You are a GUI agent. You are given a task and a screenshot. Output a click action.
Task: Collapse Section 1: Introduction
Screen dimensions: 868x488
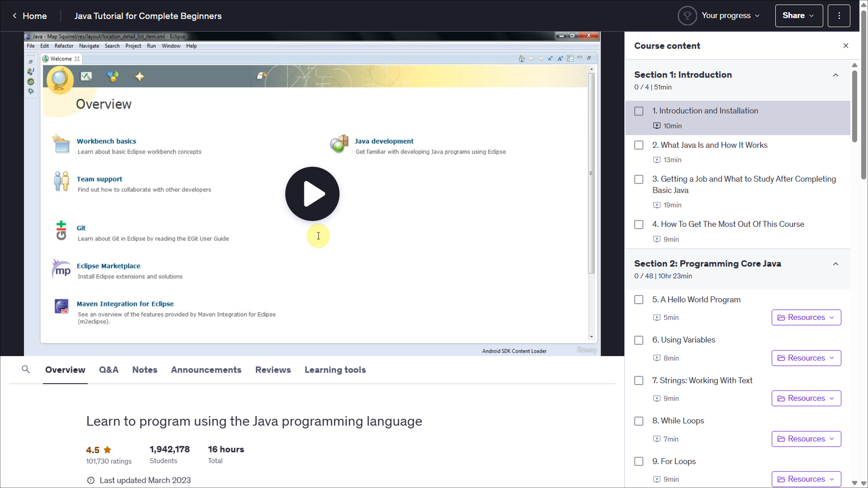coord(835,75)
